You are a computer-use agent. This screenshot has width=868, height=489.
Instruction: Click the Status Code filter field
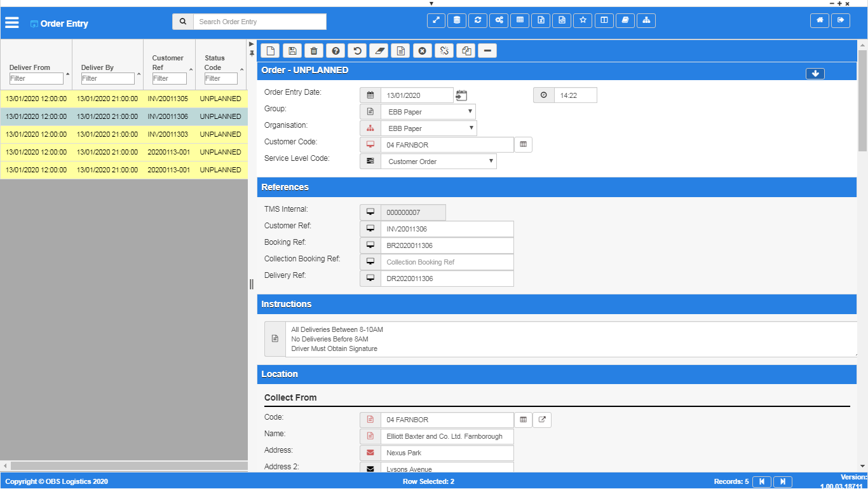tap(221, 78)
